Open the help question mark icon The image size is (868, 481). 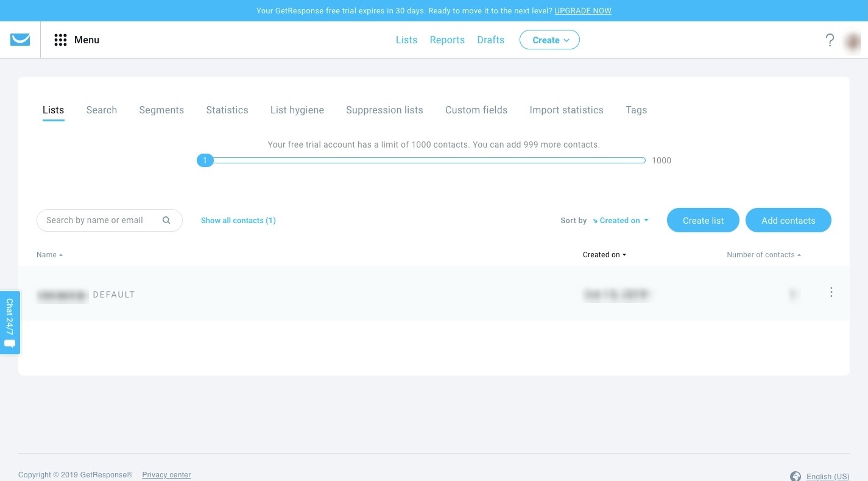point(830,40)
